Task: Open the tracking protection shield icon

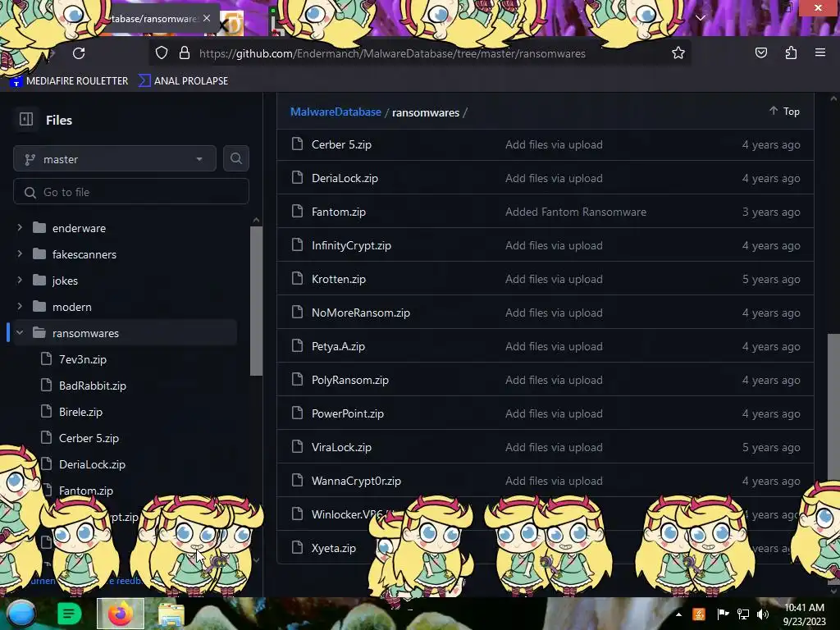Action: [162, 53]
